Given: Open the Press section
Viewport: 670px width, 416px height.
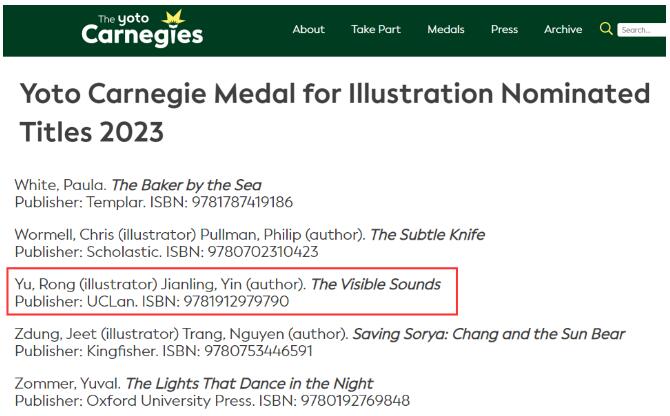Looking at the screenshot, I should [x=504, y=29].
